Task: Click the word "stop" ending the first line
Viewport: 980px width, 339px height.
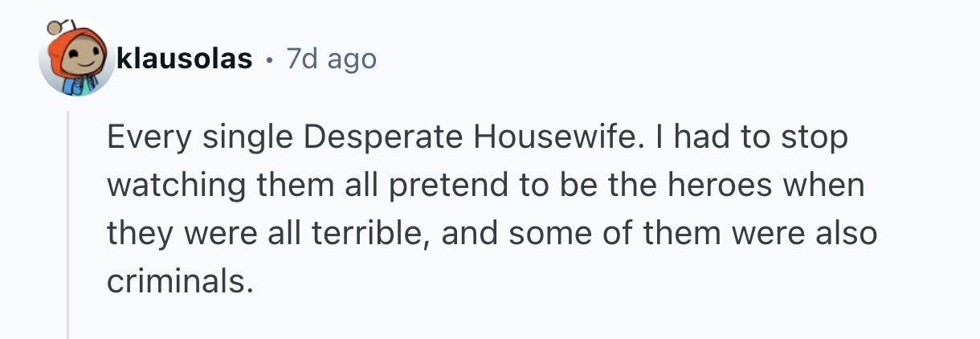Action: click(816, 138)
